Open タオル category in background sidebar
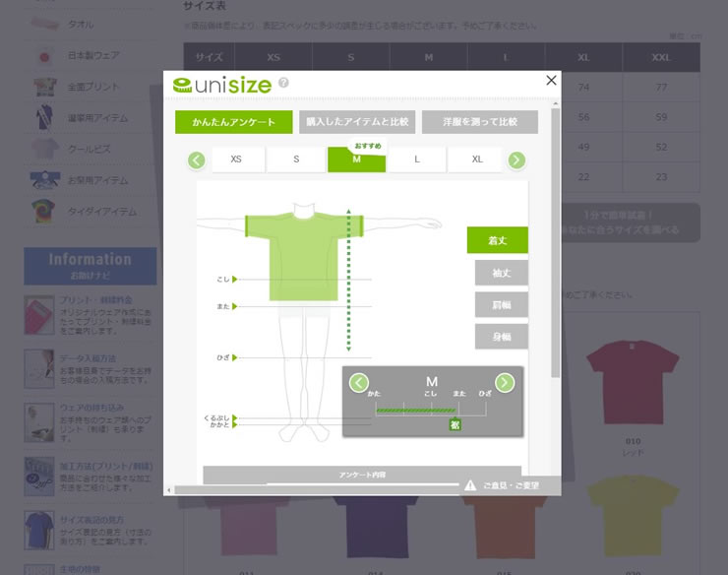This screenshot has height=575, width=728. pos(81,25)
